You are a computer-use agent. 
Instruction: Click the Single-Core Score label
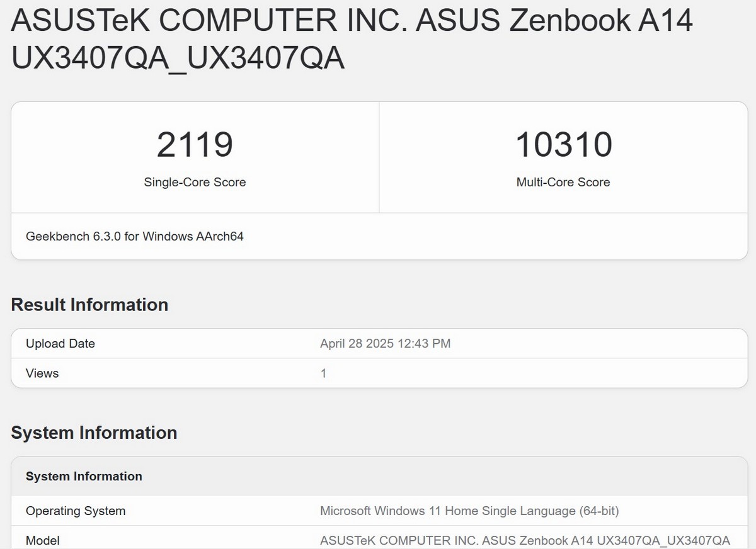[195, 182]
